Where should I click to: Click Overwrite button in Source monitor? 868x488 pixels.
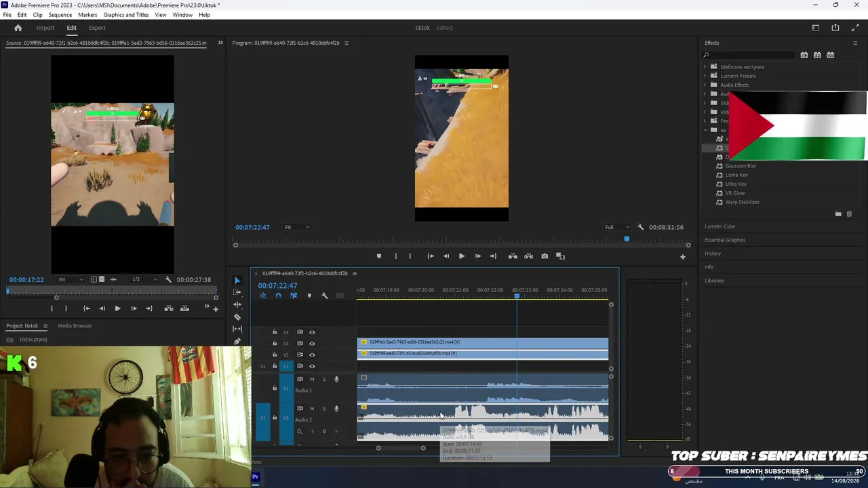(x=184, y=308)
